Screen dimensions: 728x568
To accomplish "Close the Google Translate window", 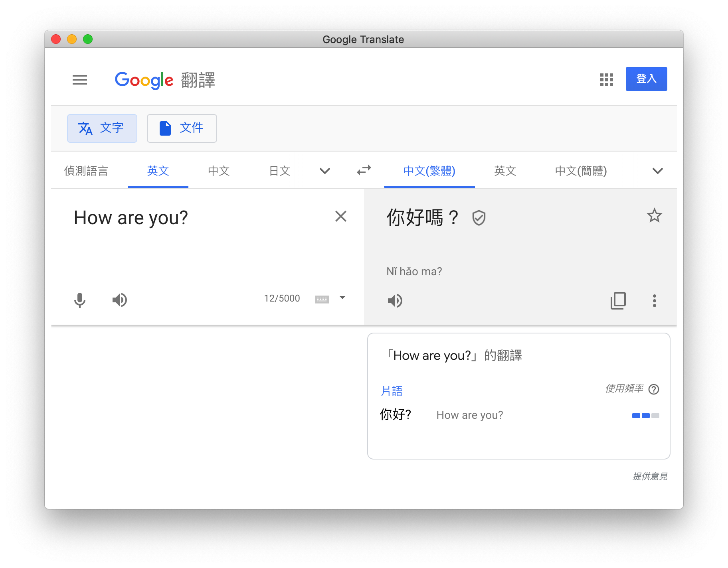I will 56,39.
